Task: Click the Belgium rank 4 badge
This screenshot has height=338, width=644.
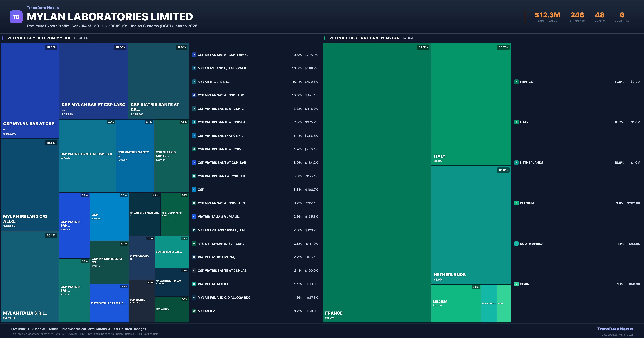Action: [x=516, y=203]
